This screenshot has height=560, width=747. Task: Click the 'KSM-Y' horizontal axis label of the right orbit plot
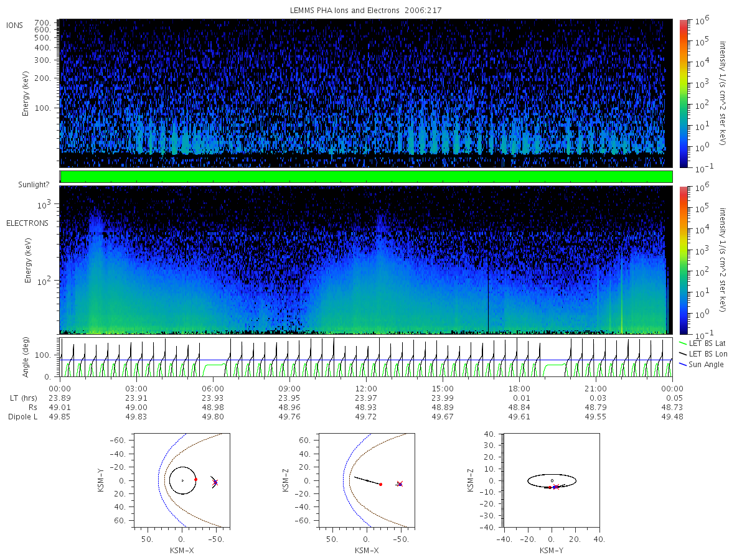552,550
